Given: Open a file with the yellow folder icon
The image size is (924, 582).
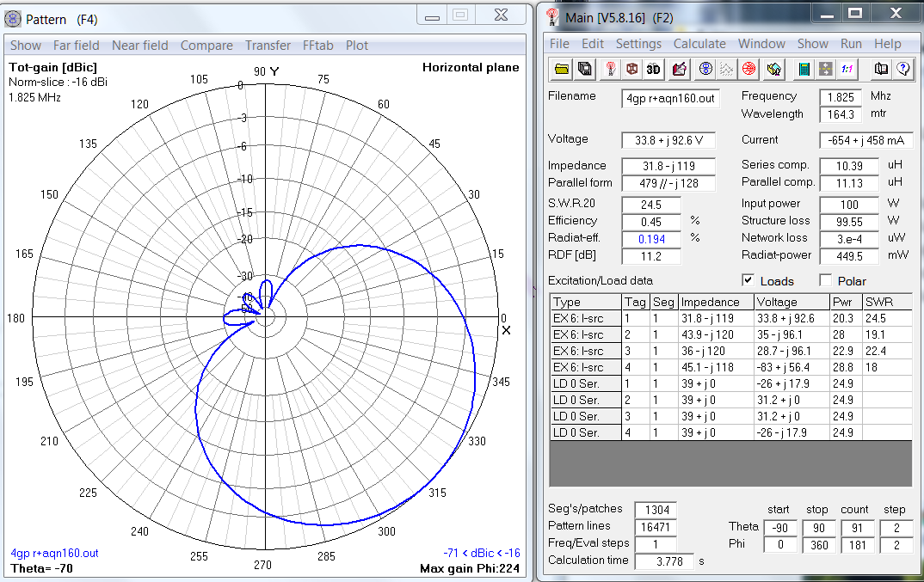Looking at the screenshot, I should tap(562, 69).
